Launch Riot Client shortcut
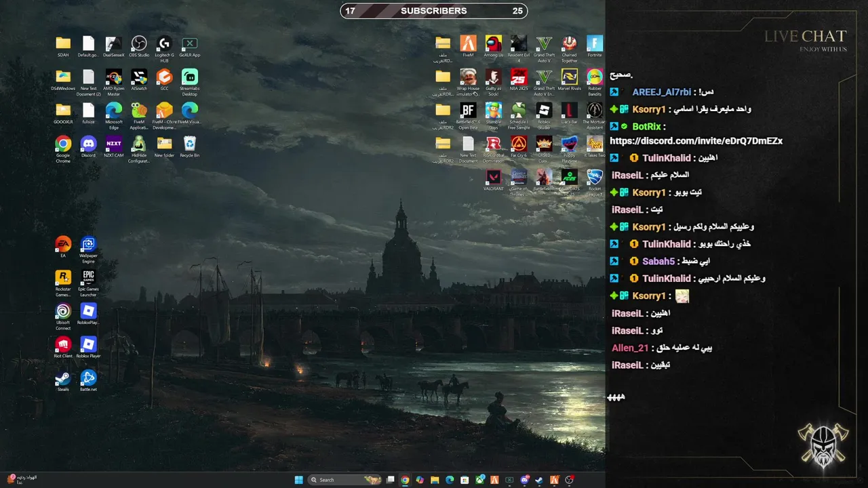Screen dimensions: 868x488 click(x=63, y=348)
